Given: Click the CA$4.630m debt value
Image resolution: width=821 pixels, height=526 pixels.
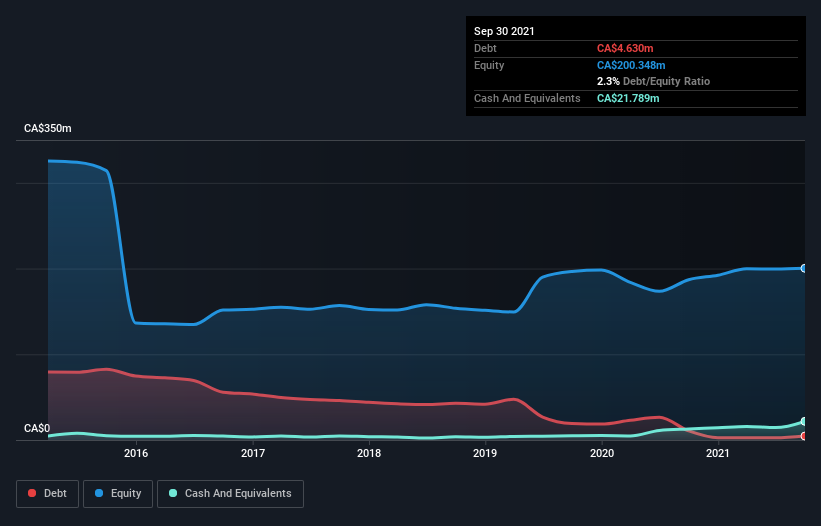Looking at the screenshot, I should point(625,48).
